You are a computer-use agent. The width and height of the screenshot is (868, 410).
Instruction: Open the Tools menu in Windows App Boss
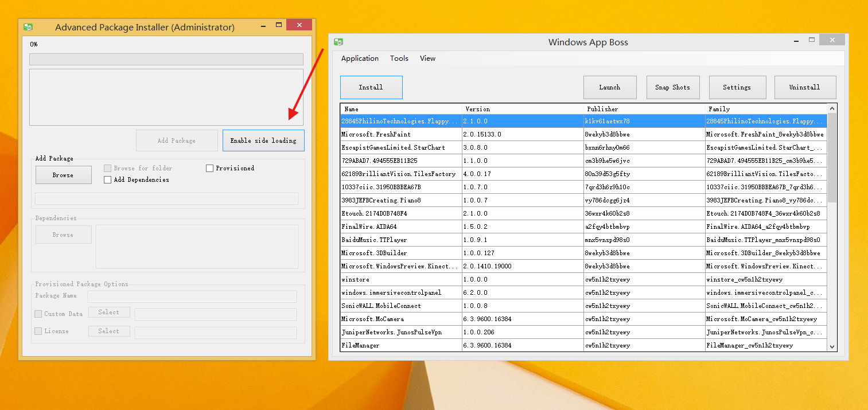(x=399, y=58)
